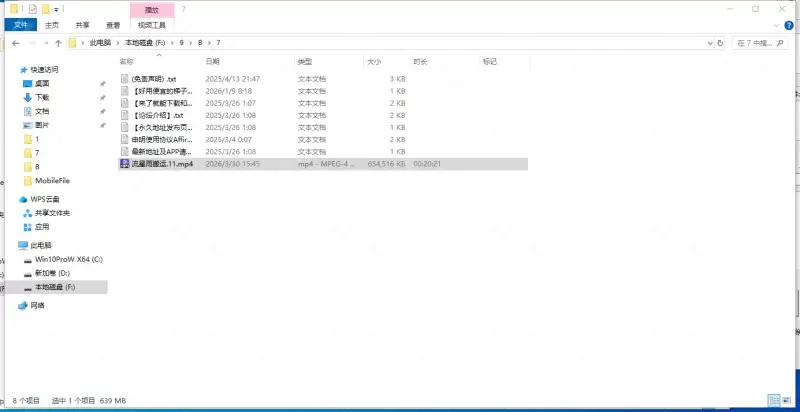Open the 文件 menu
Screen dimensions: 800x412
pos(18,24)
